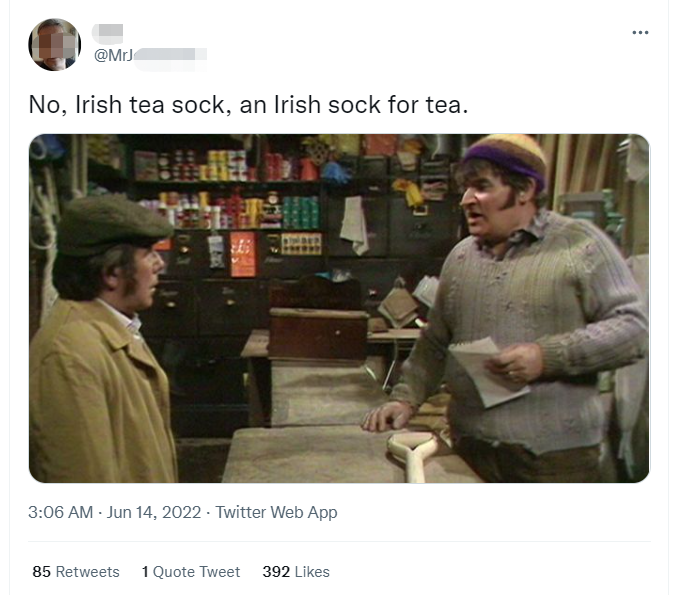The width and height of the screenshot is (674, 595).
Task: Open the @MrJ username handle
Action: click(150, 56)
